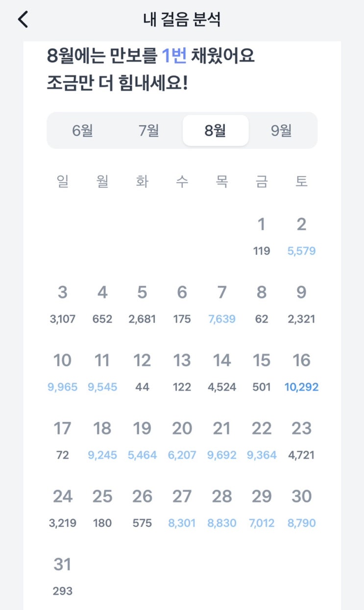364x610 pixels.
Task: Select August 16 with 10,292 steps
Action: [301, 373]
